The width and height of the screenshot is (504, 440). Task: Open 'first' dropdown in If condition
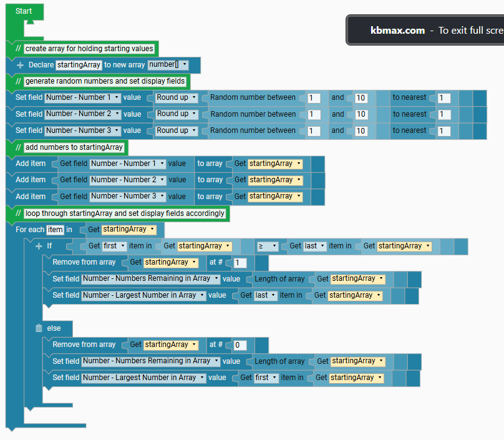[x=114, y=246]
